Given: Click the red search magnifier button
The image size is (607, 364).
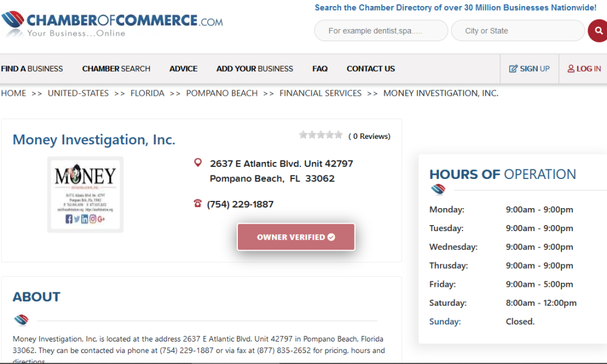Looking at the screenshot, I should 598,30.
